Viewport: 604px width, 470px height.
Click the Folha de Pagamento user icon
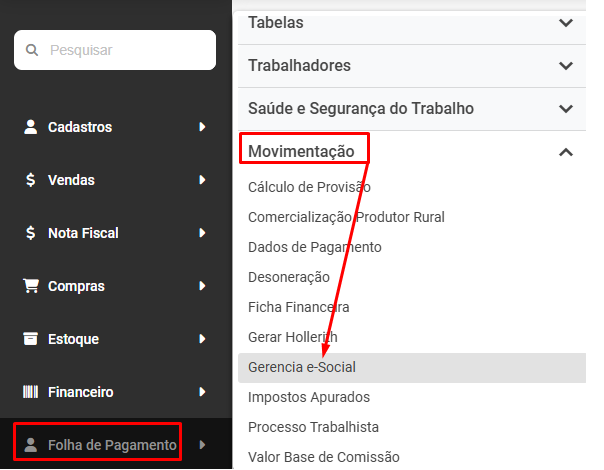30,445
